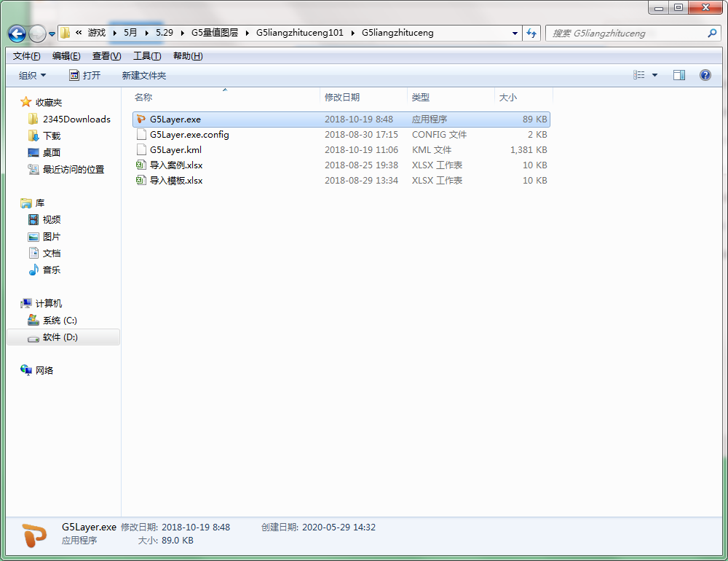Click the 新建文件夹 button
The height and width of the screenshot is (561, 728).
point(143,76)
